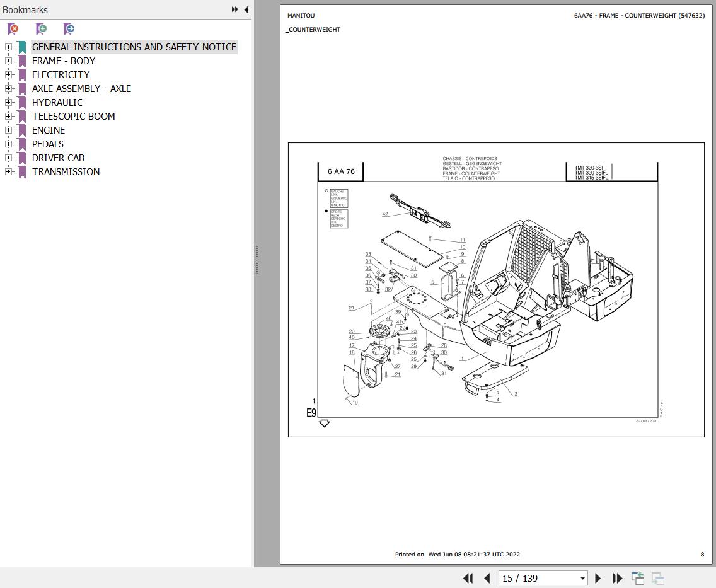Click the go to bookmark arrow icon

click(69, 29)
